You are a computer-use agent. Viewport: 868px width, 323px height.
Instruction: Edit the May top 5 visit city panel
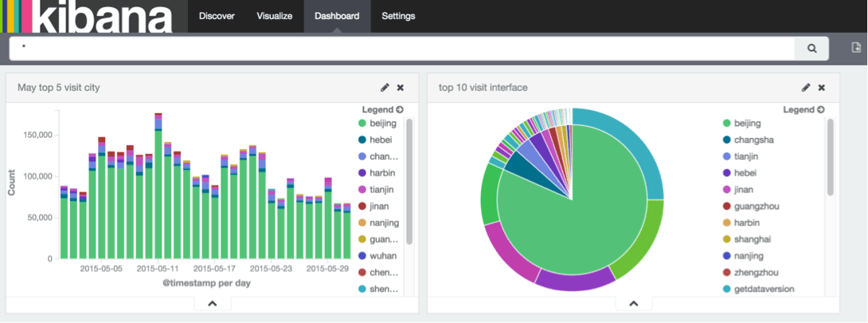click(385, 88)
